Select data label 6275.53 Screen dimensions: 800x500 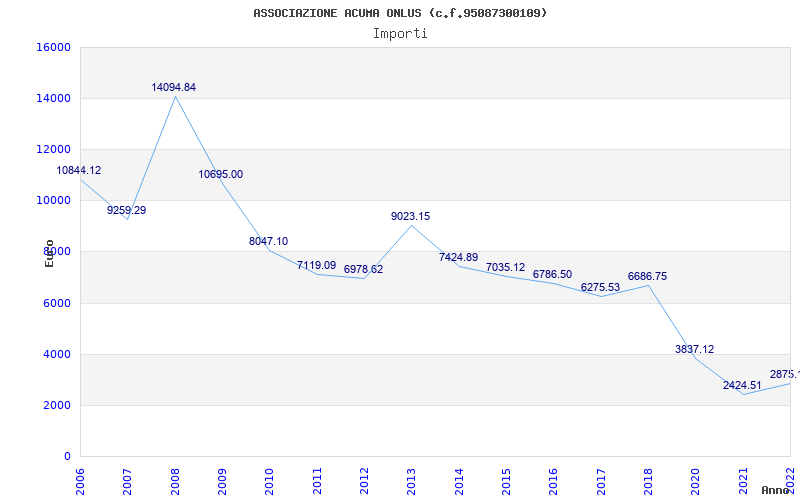[600, 287]
